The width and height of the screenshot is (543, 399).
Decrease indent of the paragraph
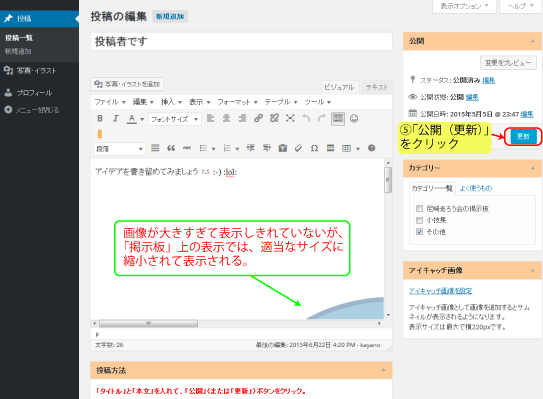point(250,148)
